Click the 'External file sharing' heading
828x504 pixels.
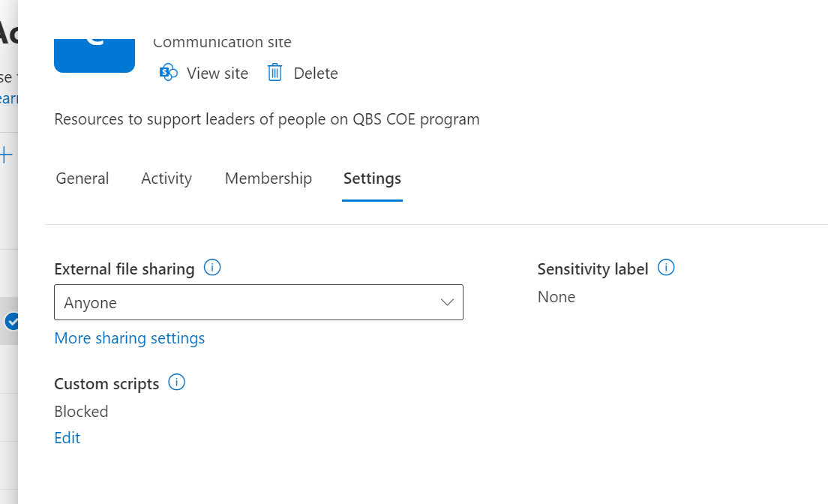point(124,269)
